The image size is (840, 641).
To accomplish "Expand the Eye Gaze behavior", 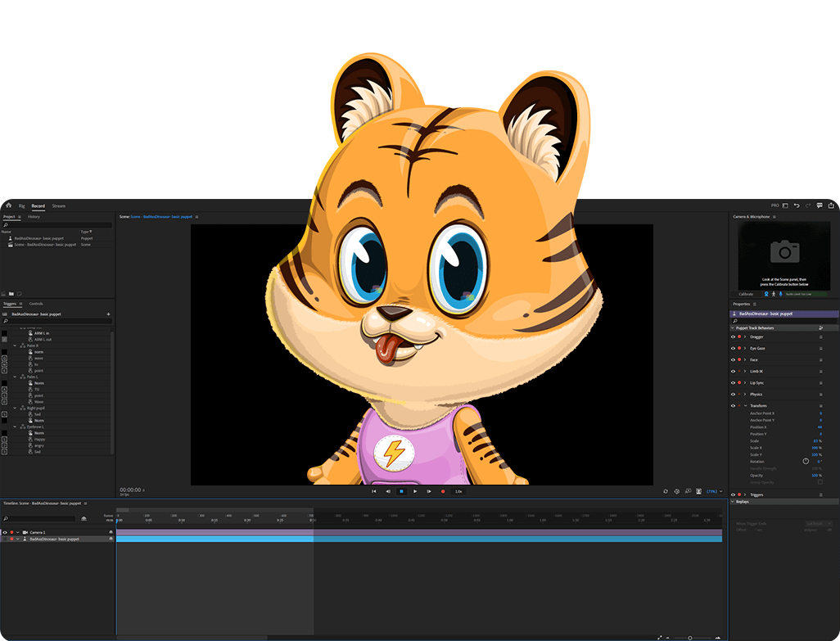I will [x=744, y=348].
